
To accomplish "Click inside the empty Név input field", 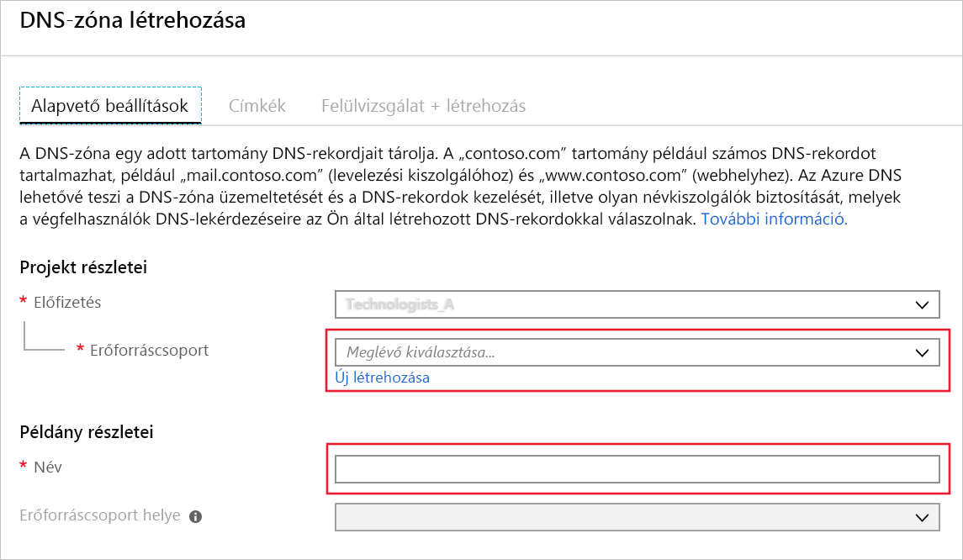I will click(x=638, y=469).
